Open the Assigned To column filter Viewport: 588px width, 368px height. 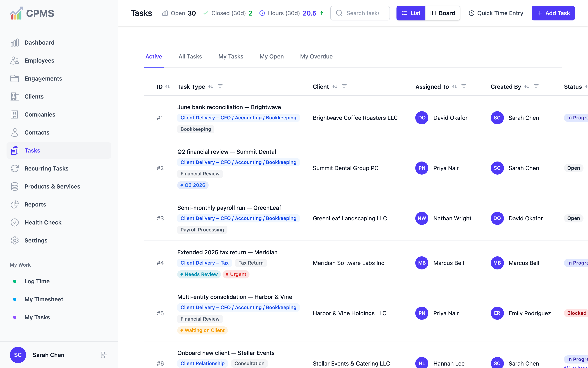pos(464,86)
